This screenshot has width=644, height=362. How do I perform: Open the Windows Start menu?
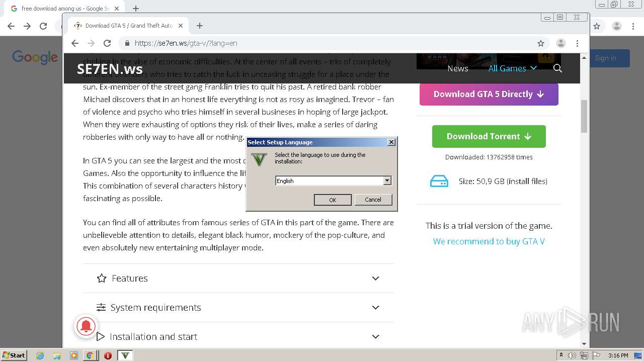click(14, 355)
